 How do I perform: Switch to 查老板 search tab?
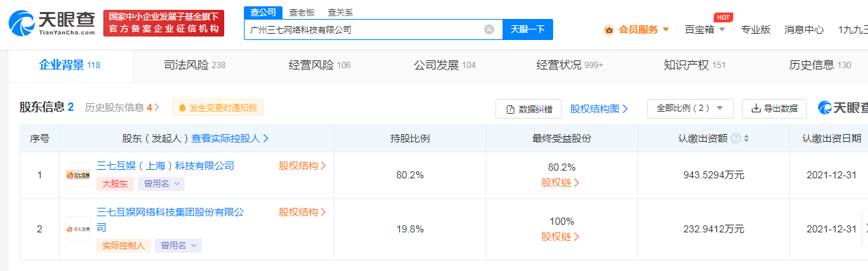pyautogui.click(x=302, y=13)
